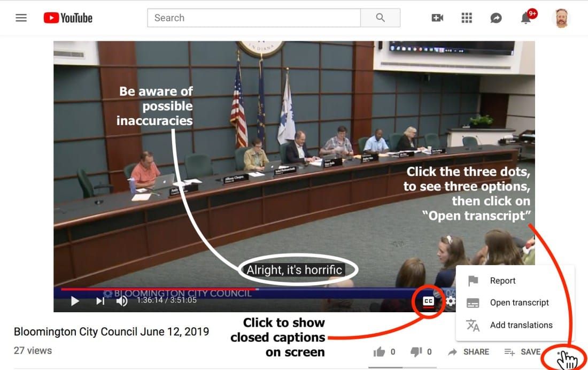Image resolution: width=588 pixels, height=370 pixels.
Task: Open the YouTube apps grid
Action: tap(467, 17)
